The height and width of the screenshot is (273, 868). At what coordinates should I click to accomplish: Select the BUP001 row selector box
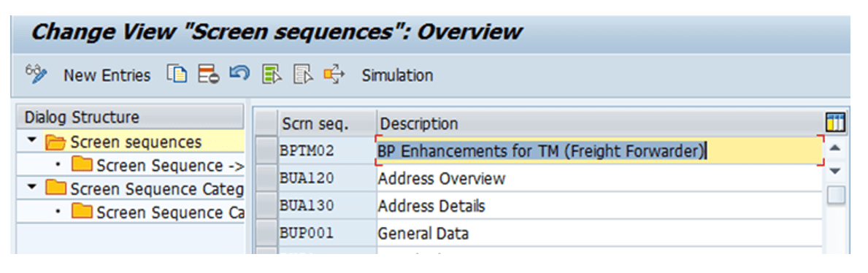point(266,233)
